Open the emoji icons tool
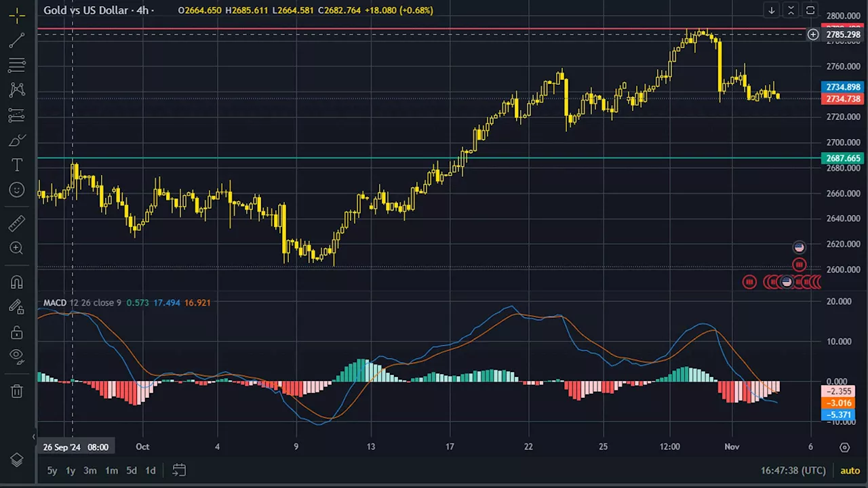Image resolution: width=868 pixels, height=488 pixels. pos(17,190)
